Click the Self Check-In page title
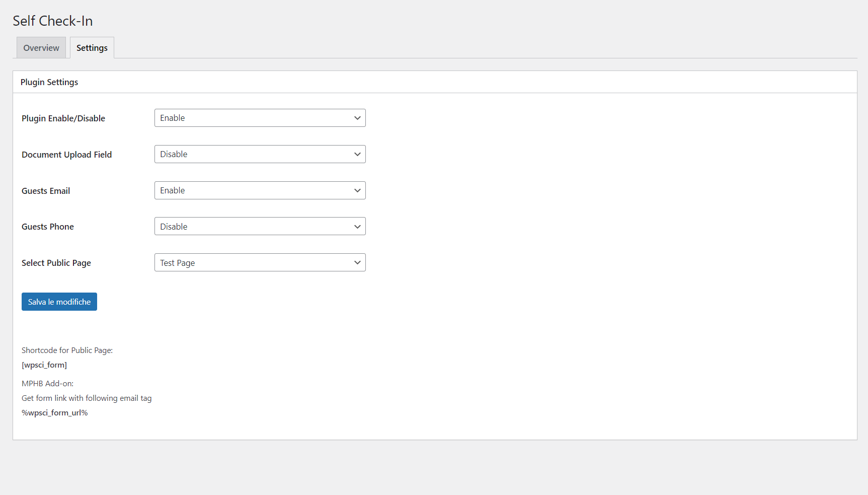The height and width of the screenshot is (495, 868). point(53,21)
